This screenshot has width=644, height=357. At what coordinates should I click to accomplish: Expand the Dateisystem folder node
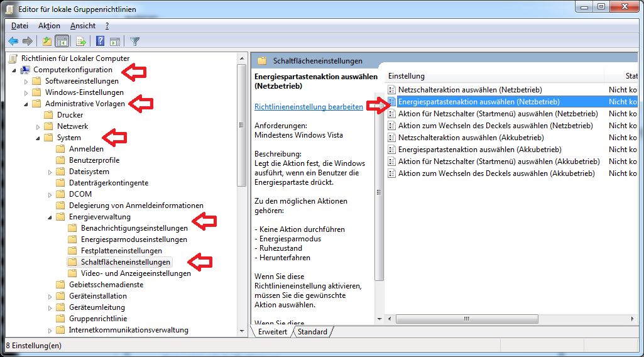point(50,172)
